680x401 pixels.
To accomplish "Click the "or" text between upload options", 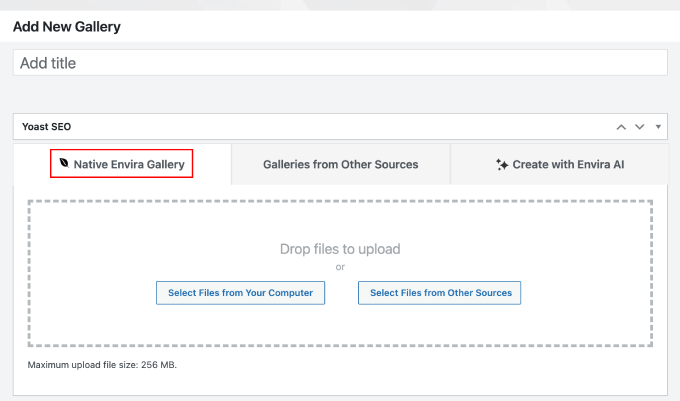I will 340,267.
